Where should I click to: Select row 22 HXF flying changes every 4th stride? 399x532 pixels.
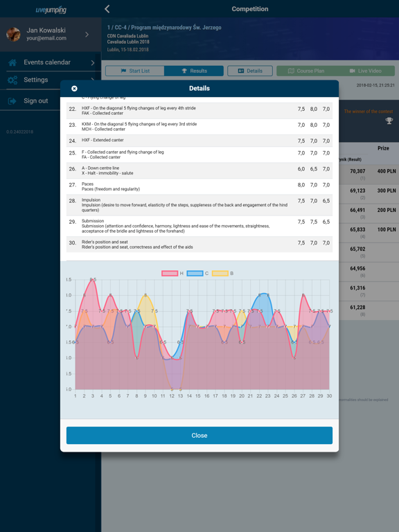click(x=199, y=111)
